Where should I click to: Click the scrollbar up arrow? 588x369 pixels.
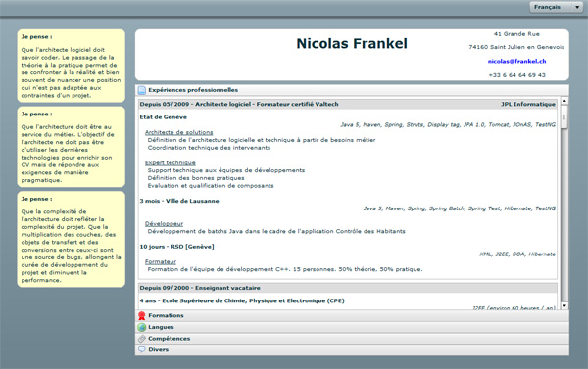pyautogui.click(x=564, y=101)
